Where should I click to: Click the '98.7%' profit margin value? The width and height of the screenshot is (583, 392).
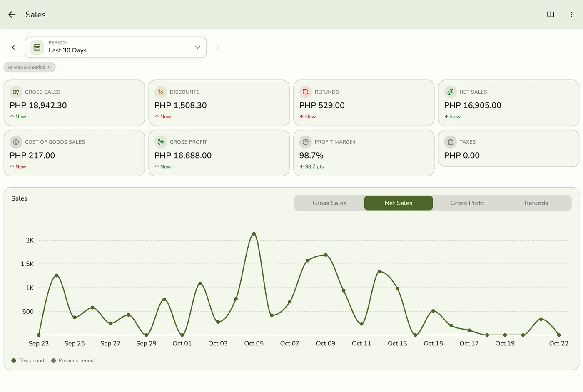(311, 155)
